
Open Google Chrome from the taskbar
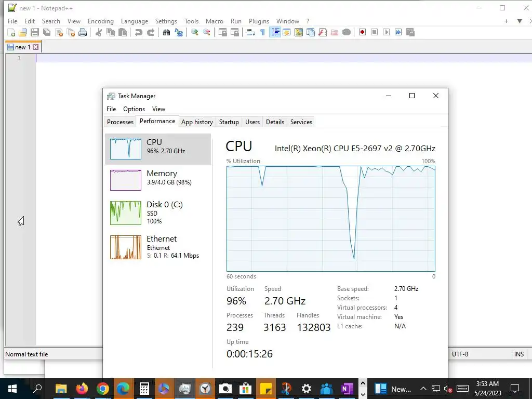[x=102, y=389]
